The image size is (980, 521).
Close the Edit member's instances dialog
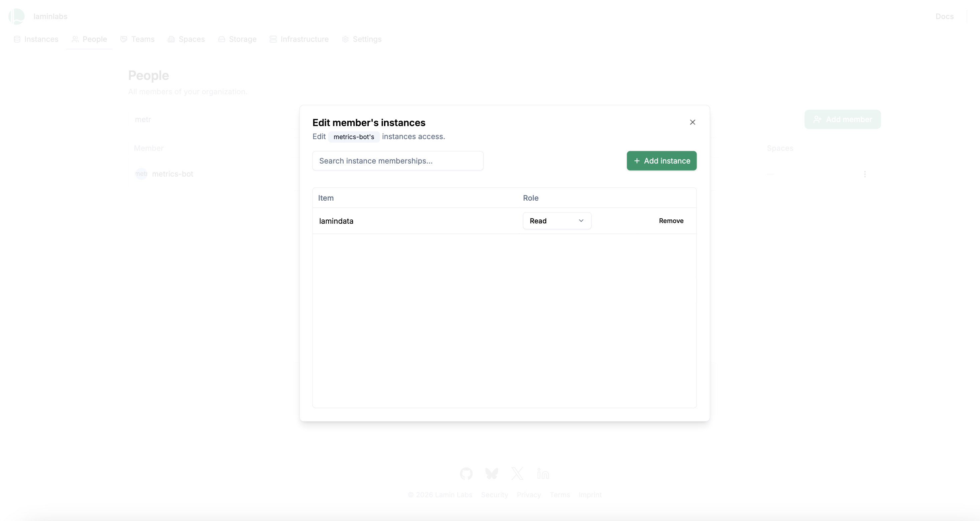click(x=693, y=122)
